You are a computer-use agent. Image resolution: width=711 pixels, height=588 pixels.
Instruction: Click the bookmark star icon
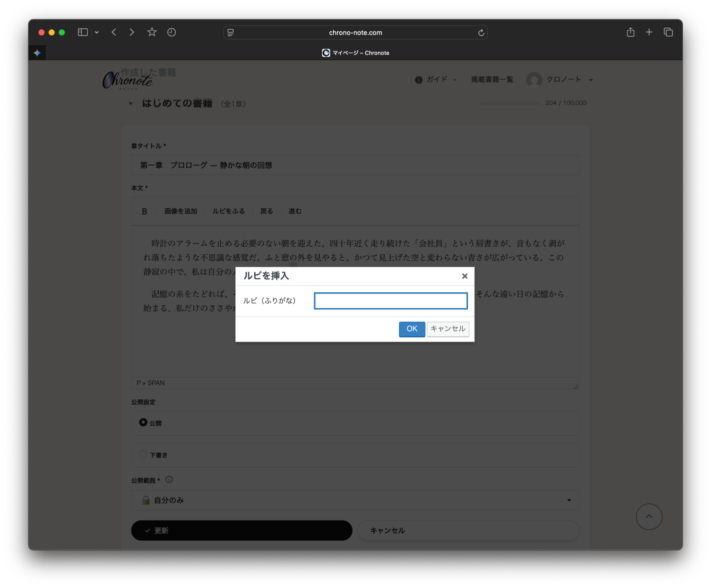(152, 32)
